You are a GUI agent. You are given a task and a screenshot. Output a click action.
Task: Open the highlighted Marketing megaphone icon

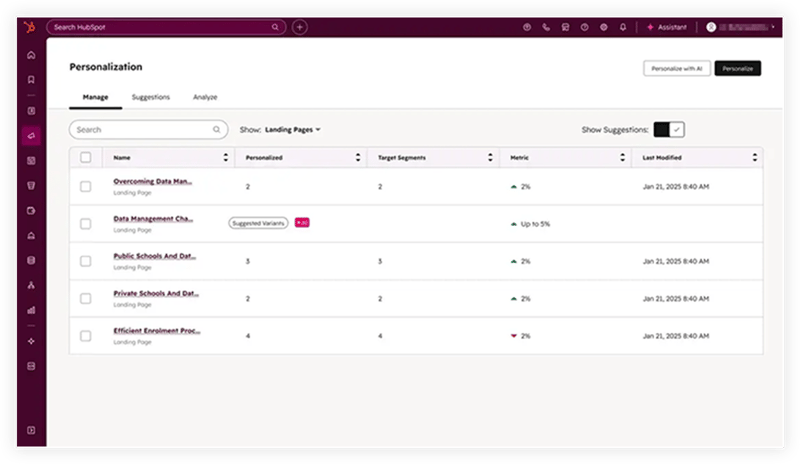pos(31,136)
